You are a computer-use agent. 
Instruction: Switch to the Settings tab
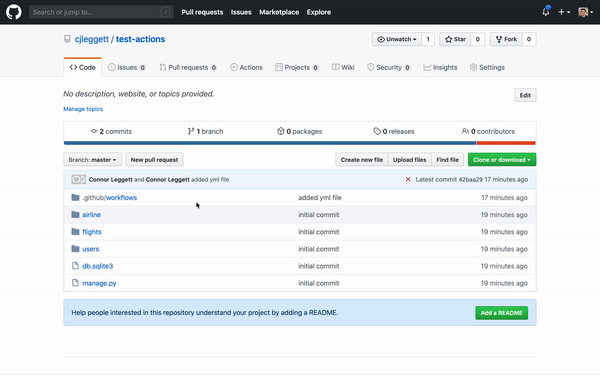pyautogui.click(x=487, y=67)
